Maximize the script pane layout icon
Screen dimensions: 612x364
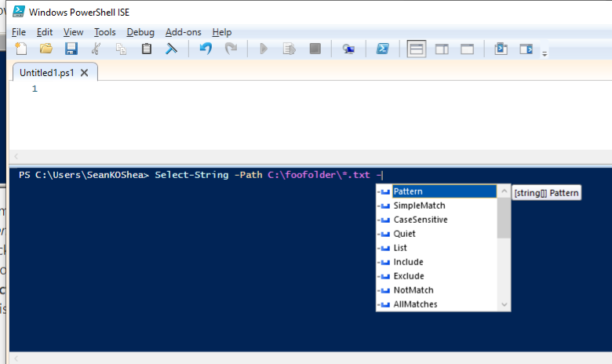(467, 49)
